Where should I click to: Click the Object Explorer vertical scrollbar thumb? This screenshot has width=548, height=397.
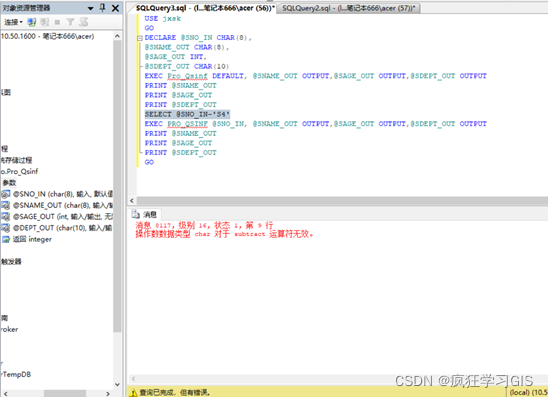117,186
